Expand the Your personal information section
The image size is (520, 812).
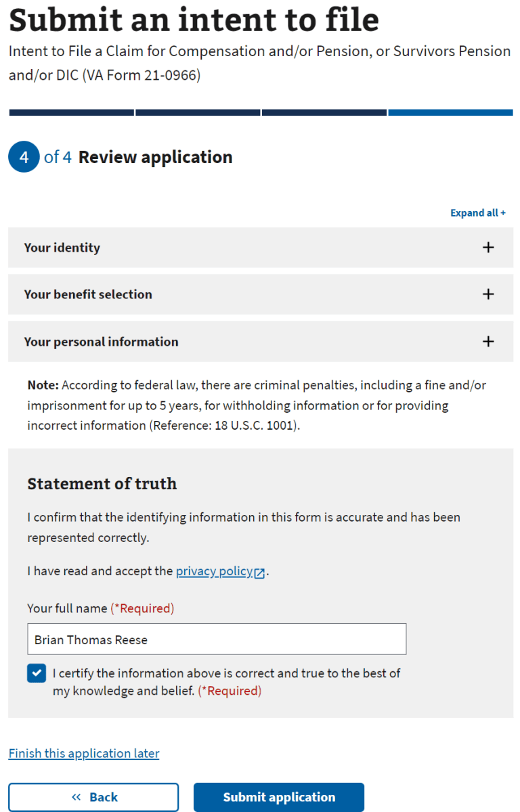pos(260,342)
